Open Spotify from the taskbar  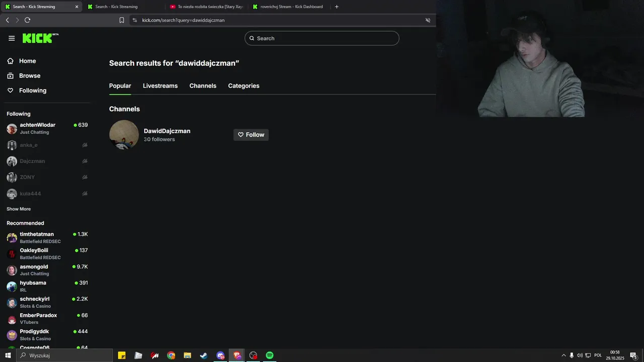(270, 355)
